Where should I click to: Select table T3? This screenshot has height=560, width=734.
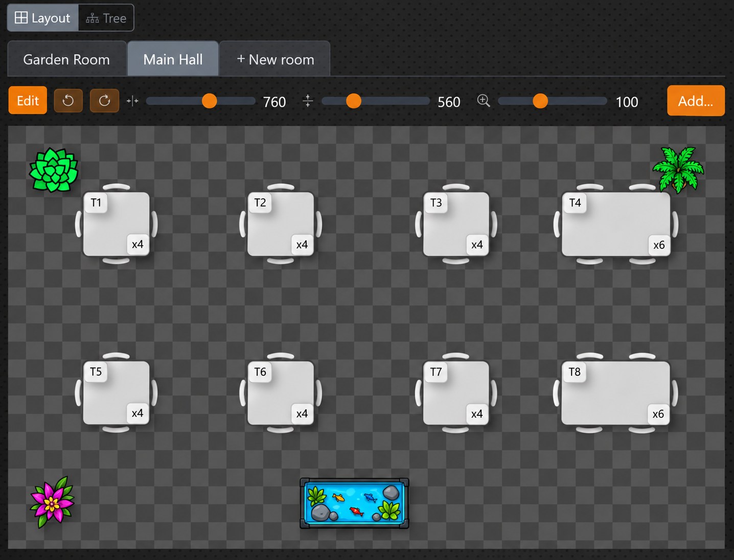456,224
